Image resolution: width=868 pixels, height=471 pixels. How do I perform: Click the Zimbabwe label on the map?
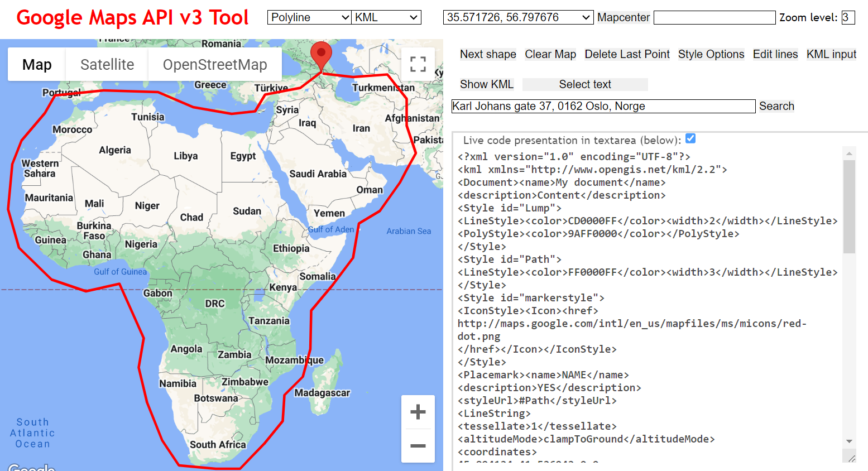coord(245,382)
